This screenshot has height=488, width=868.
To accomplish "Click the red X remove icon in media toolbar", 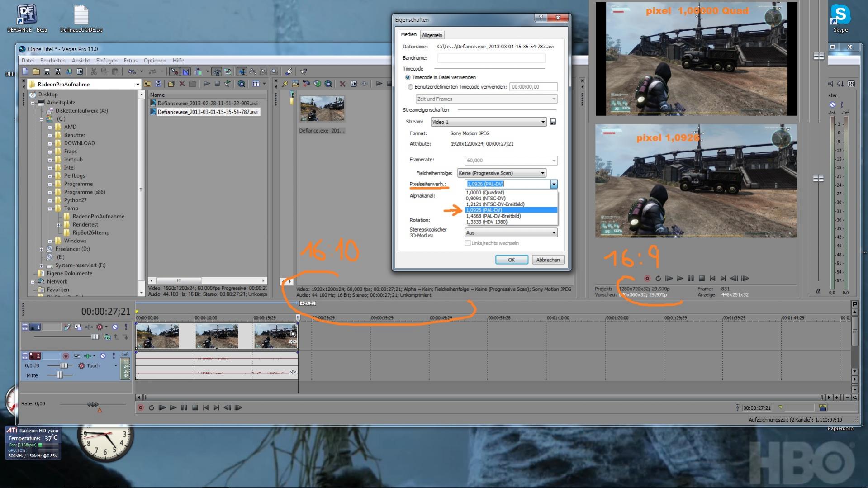I will [342, 84].
